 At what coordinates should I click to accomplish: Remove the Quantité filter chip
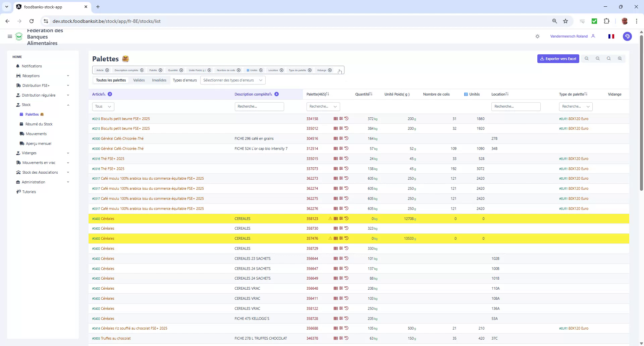click(181, 70)
